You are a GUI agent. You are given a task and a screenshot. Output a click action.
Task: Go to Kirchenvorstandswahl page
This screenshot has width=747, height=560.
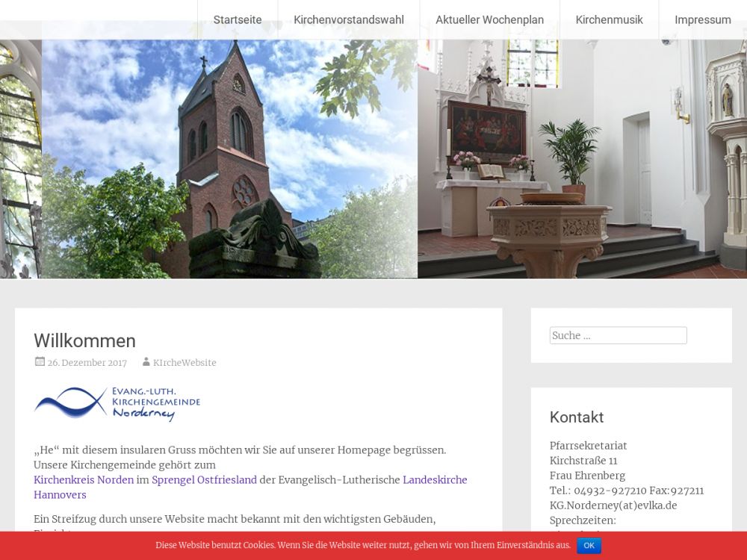click(348, 20)
